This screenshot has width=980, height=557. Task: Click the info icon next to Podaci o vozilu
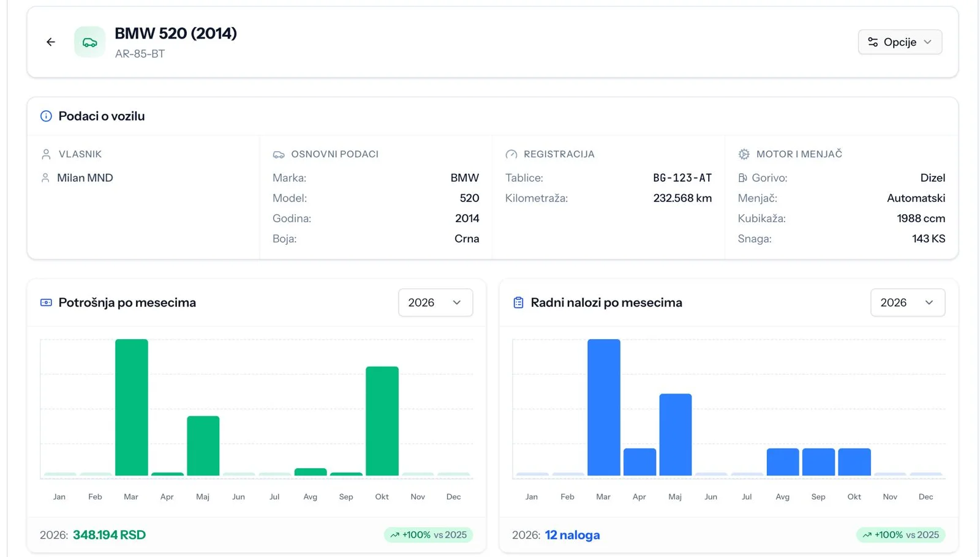(46, 116)
